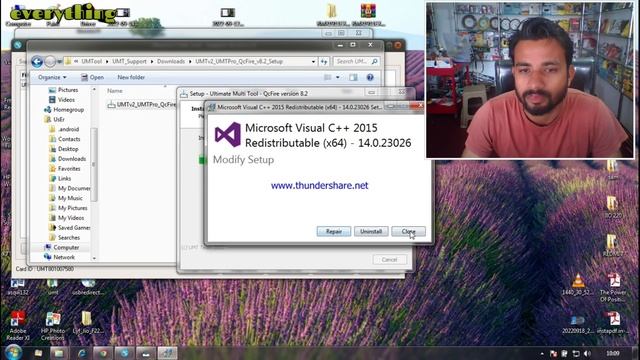Select My Documents in the navigation pane
The image size is (640, 360).
coord(69,188)
